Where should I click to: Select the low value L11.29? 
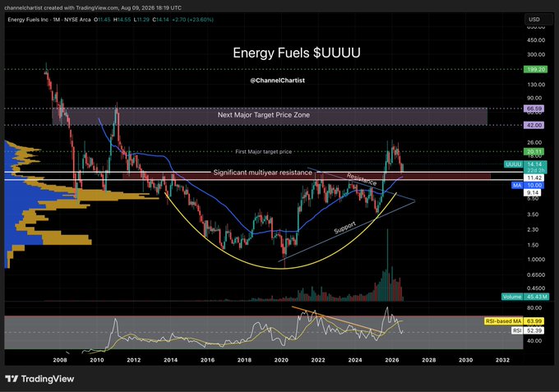[x=141, y=20]
